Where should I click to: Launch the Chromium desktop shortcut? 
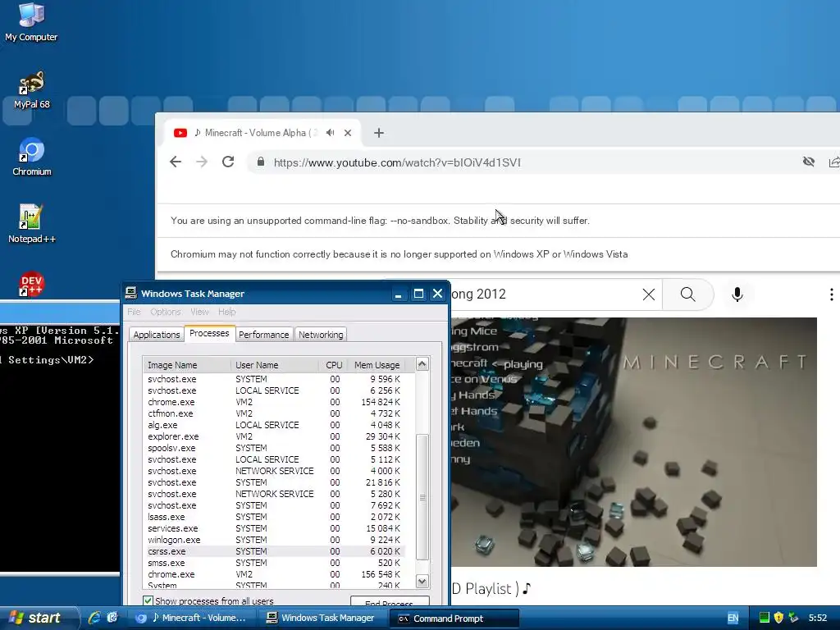pyautogui.click(x=32, y=157)
